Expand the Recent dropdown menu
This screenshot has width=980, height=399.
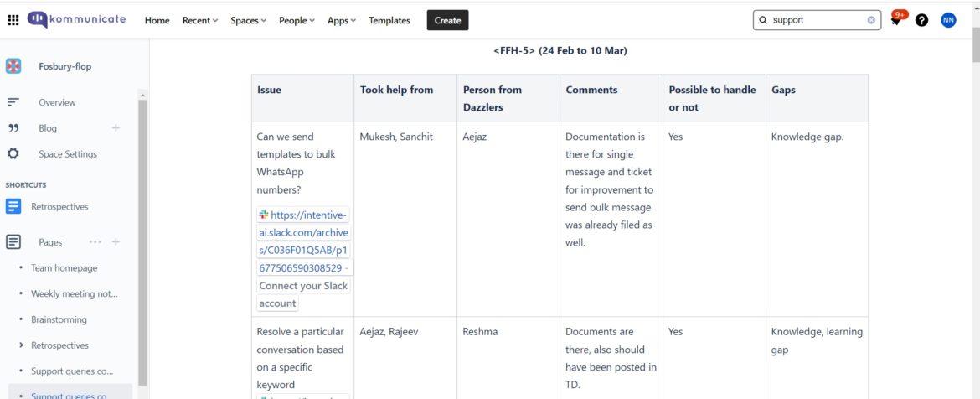click(200, 20)
